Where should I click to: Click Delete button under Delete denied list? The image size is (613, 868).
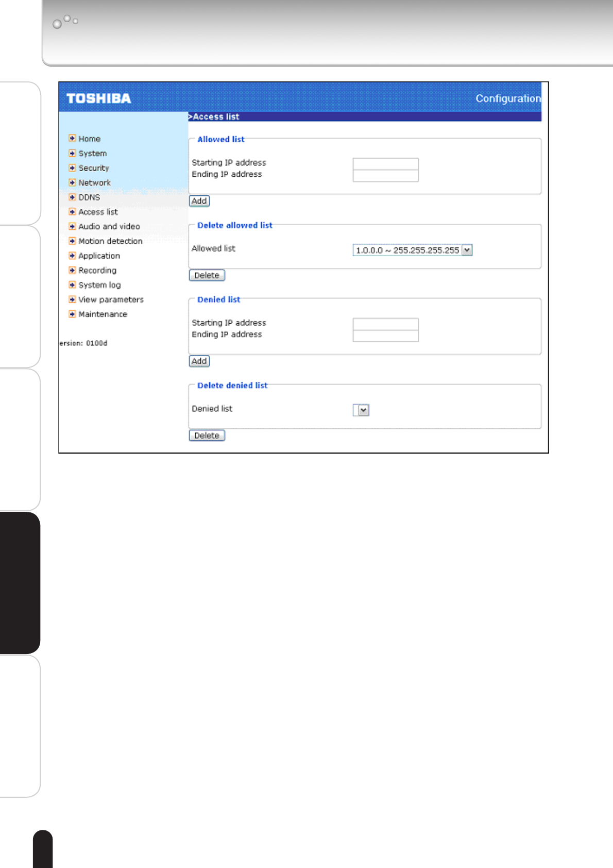[x=207, y=436]
